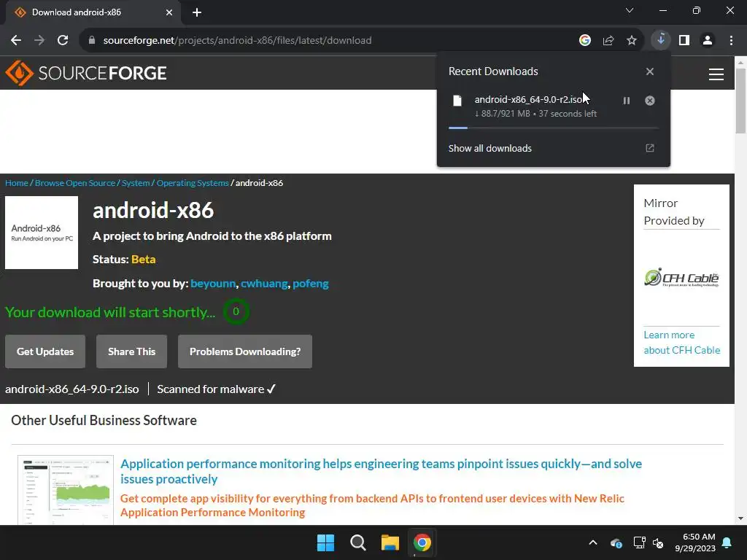Expand the tab search chevron
747x560 pixels.
coord(630,10)
